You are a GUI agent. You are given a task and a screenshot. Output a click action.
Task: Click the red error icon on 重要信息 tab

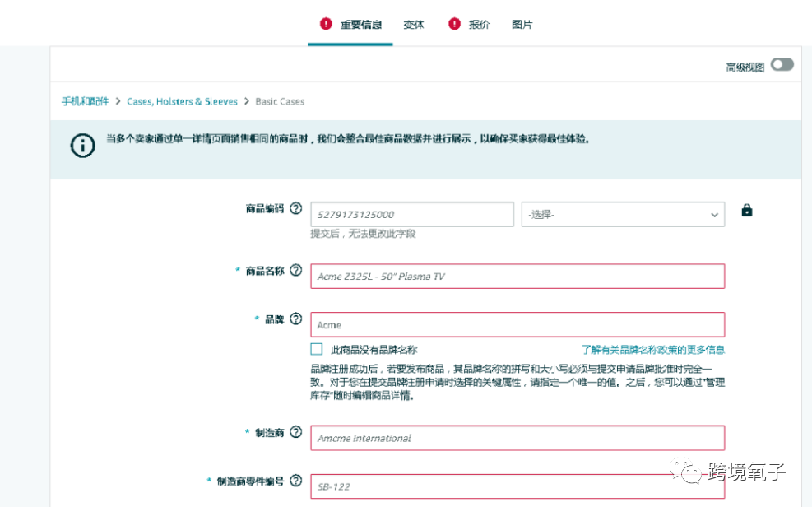326,24
